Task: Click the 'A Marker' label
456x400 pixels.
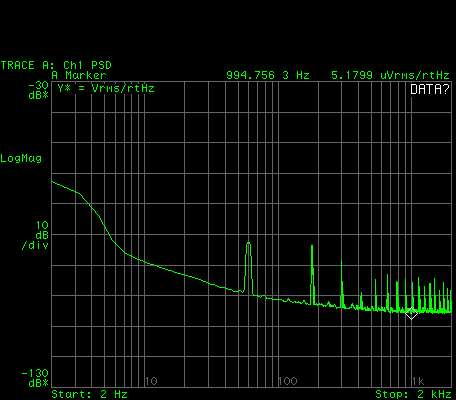Action: pos(79,75)
